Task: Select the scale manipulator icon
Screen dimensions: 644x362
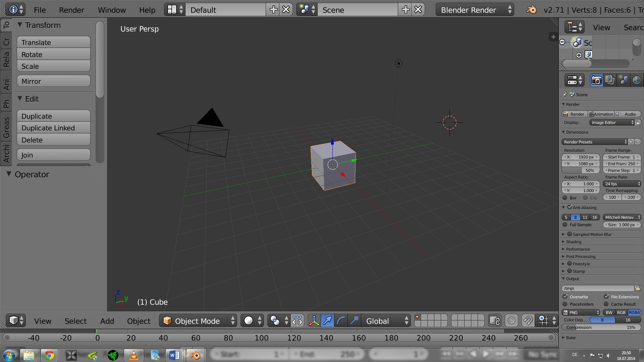Action: coord(354,321)
